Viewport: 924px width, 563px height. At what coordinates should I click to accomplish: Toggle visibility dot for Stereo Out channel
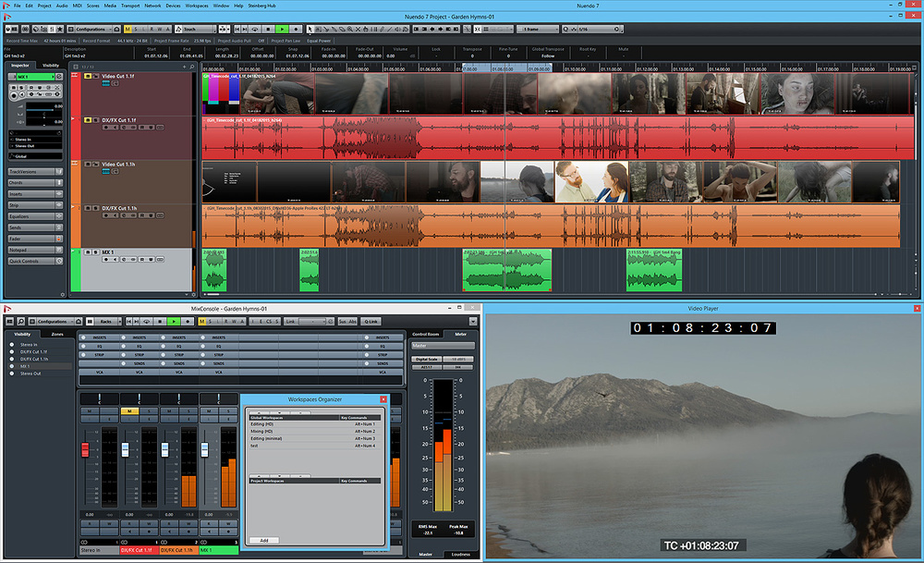click(x=11, y=374)
